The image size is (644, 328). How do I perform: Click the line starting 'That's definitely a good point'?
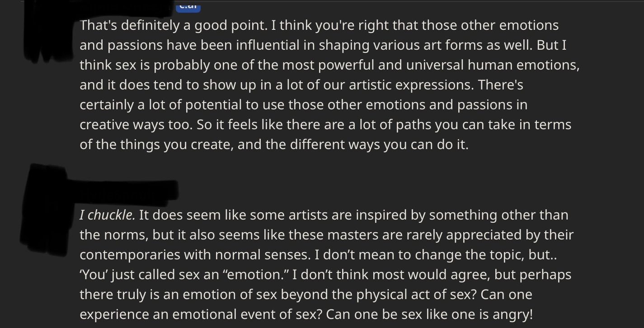point(319,25)
